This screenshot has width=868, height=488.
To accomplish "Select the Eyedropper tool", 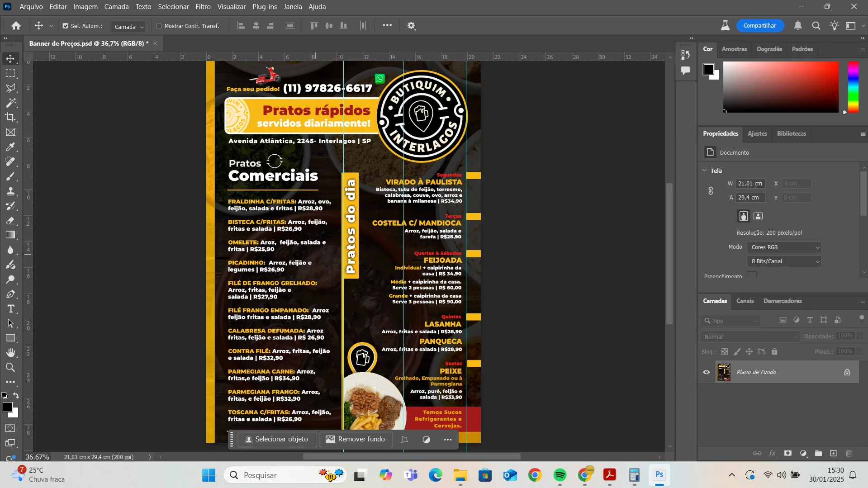I will click(10, 147).
